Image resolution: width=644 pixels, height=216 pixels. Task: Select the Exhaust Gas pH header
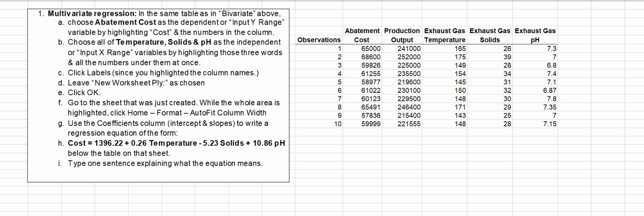pos(535,35)
